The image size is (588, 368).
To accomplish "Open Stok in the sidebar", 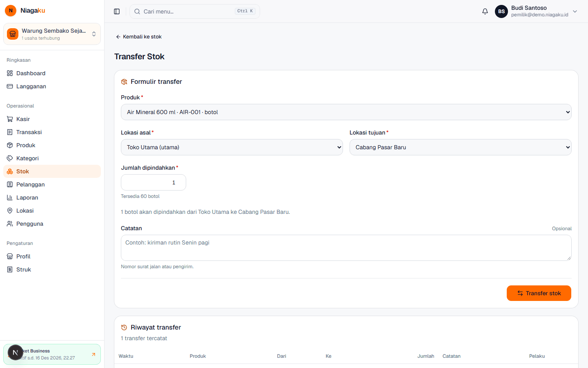I will coord(52,171).
